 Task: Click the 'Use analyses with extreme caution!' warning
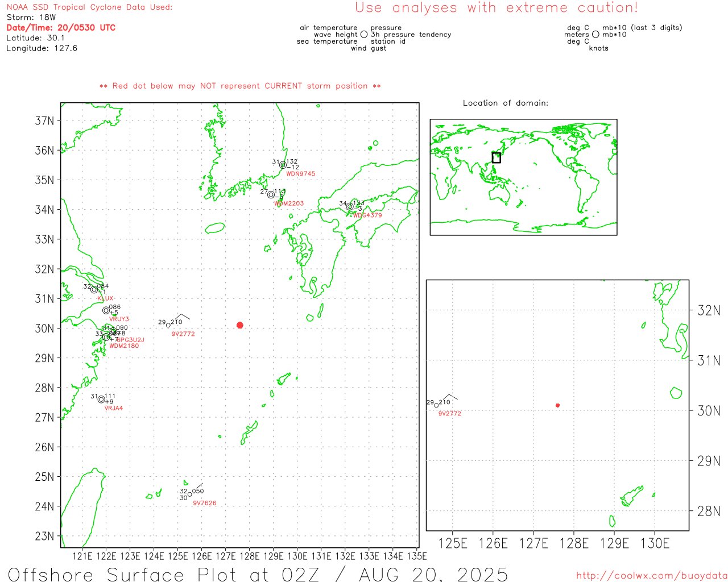(x=497, y=8)
